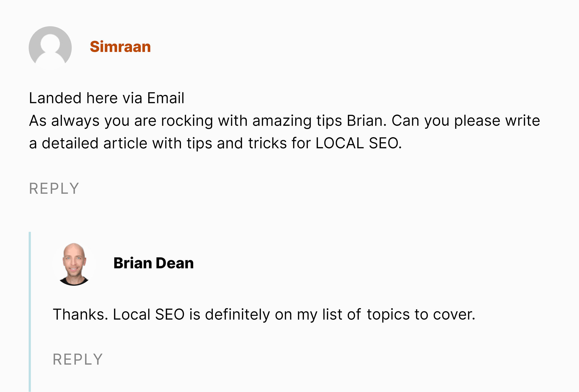Click the name 'Brian' inside Simraan's comment
The image size is (579, 392).
[x=365, y=121]
